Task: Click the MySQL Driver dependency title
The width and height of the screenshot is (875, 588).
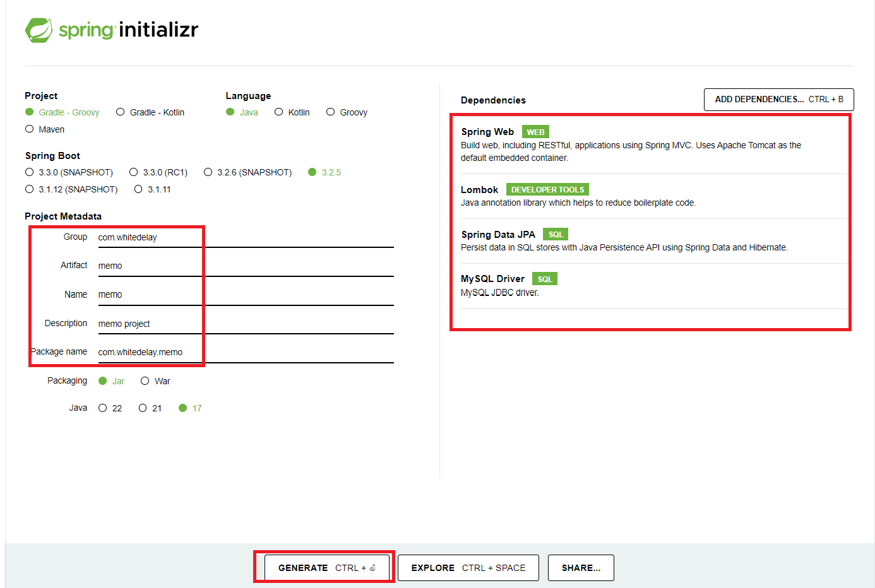Action: [492, 279]
